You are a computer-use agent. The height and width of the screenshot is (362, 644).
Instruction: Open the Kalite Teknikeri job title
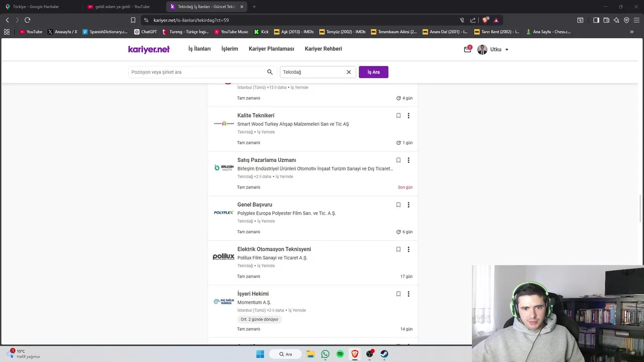point(256,116)
